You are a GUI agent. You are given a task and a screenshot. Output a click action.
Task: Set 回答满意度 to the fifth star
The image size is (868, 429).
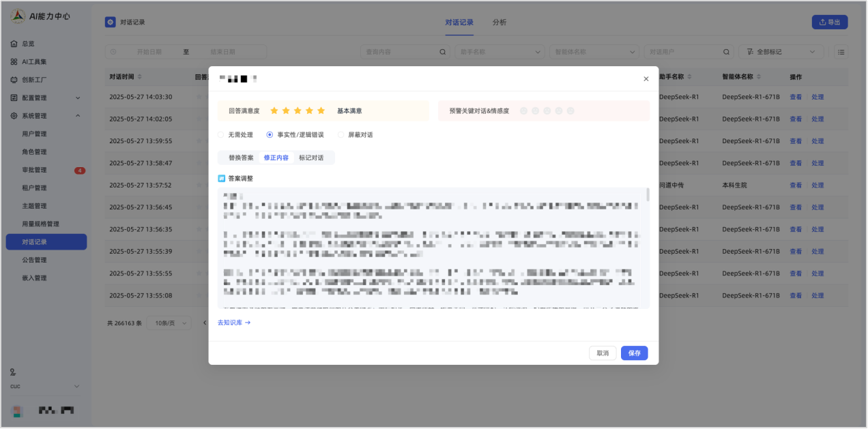321,110
